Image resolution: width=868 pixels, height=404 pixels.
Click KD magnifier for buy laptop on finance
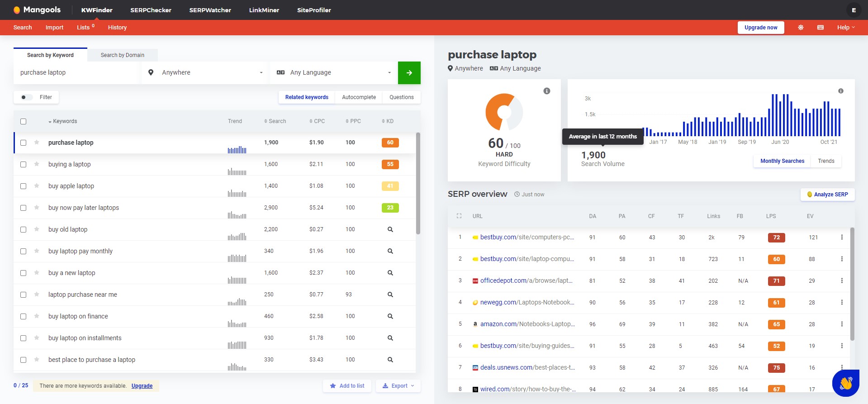point(390,316)
